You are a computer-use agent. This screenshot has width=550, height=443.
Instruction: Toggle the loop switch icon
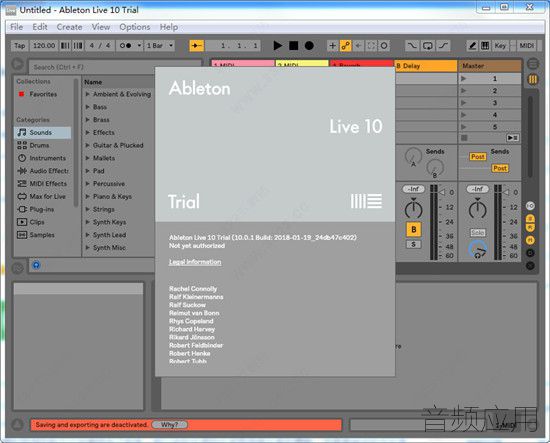click(x=428, y=46)
